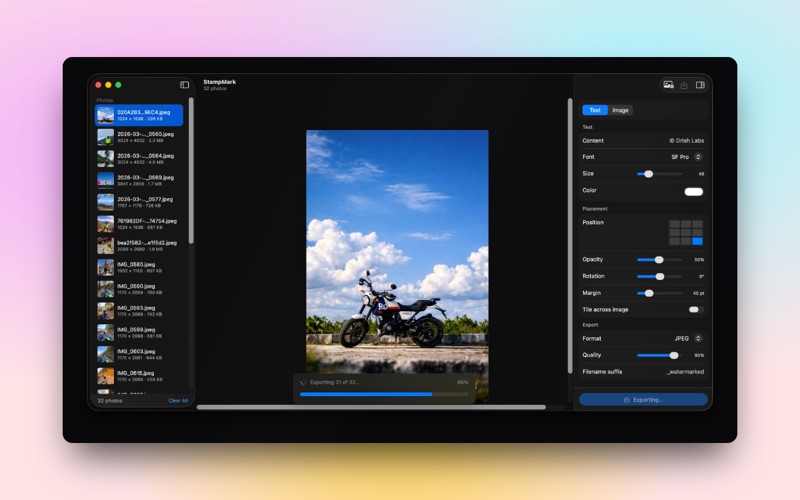
Task: Set watermark position to middle-left cell
Action: [x=674, y=233]
